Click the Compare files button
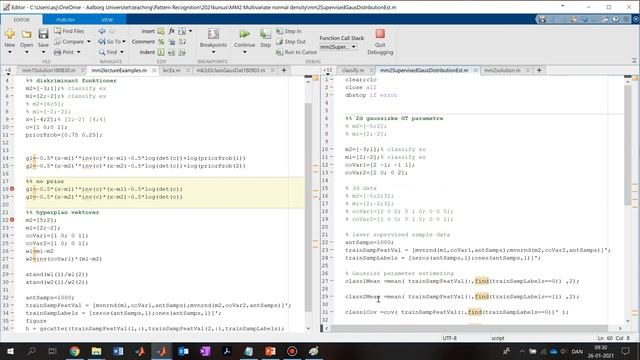This screenshot has height=360, width=640. (69, 42)
